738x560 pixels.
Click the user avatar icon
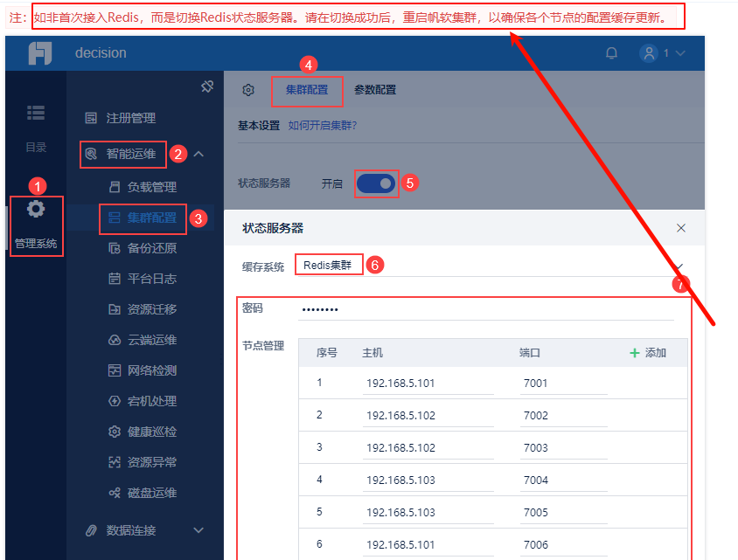point(649,53)
